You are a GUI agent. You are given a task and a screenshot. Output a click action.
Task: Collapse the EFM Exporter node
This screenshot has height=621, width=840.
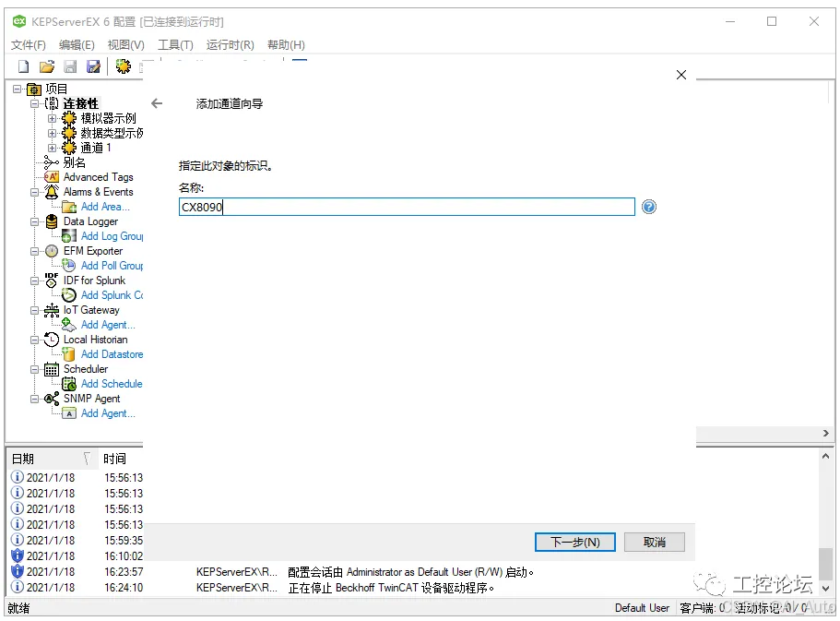pyautogui.click(x=34, y=250)
